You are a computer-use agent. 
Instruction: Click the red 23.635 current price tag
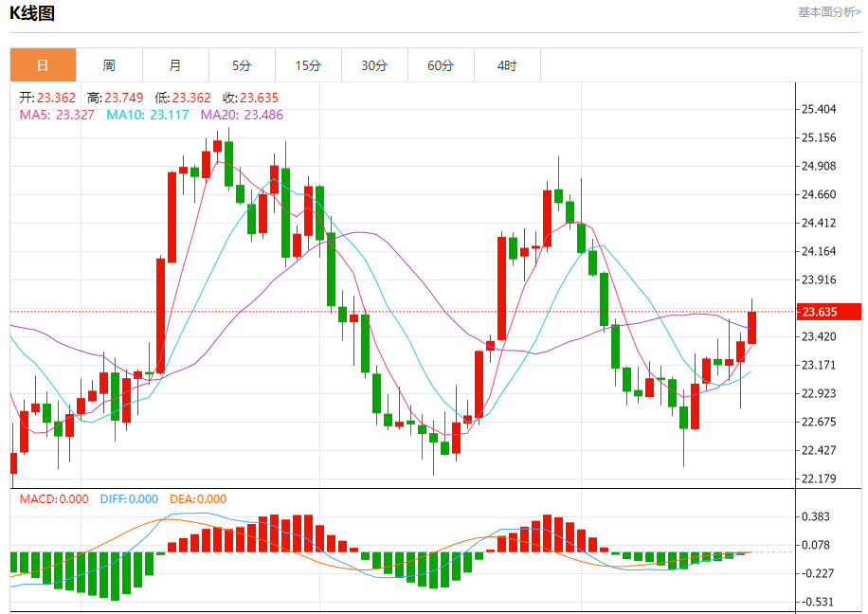[829, 312]
